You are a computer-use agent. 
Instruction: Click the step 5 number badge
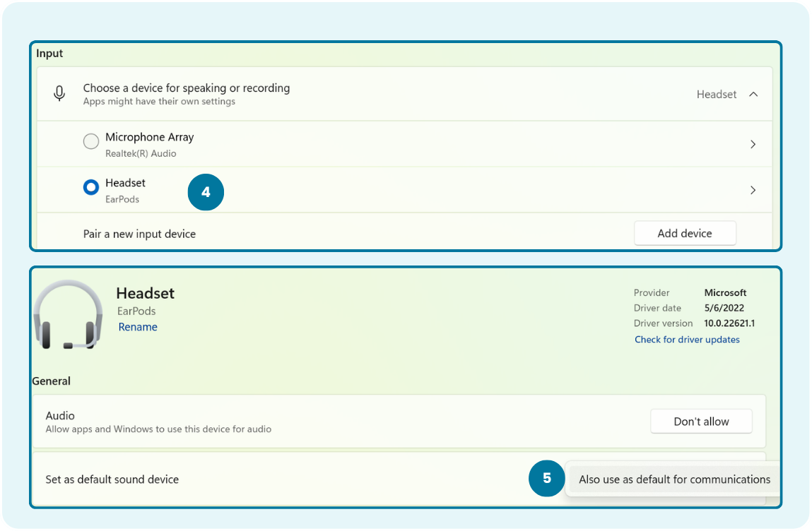tap(546, 479)
